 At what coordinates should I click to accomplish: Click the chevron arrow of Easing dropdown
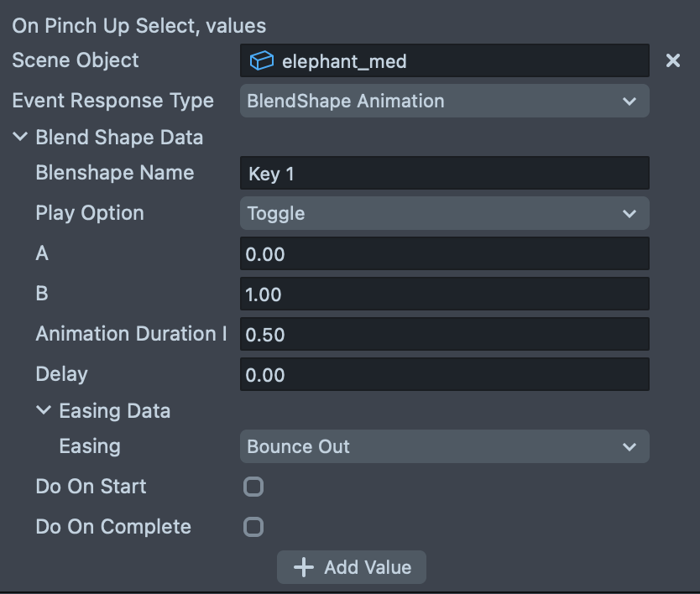(629, 447)
